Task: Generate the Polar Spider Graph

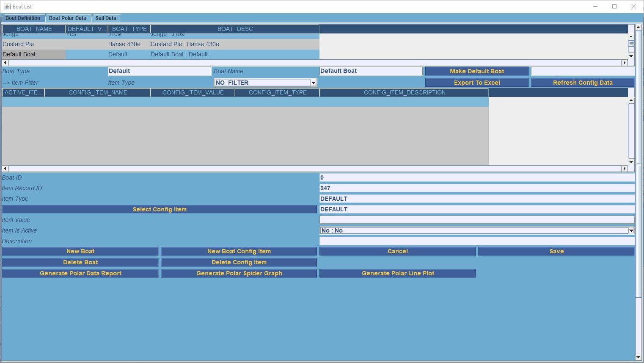Action: click(239, 273)
